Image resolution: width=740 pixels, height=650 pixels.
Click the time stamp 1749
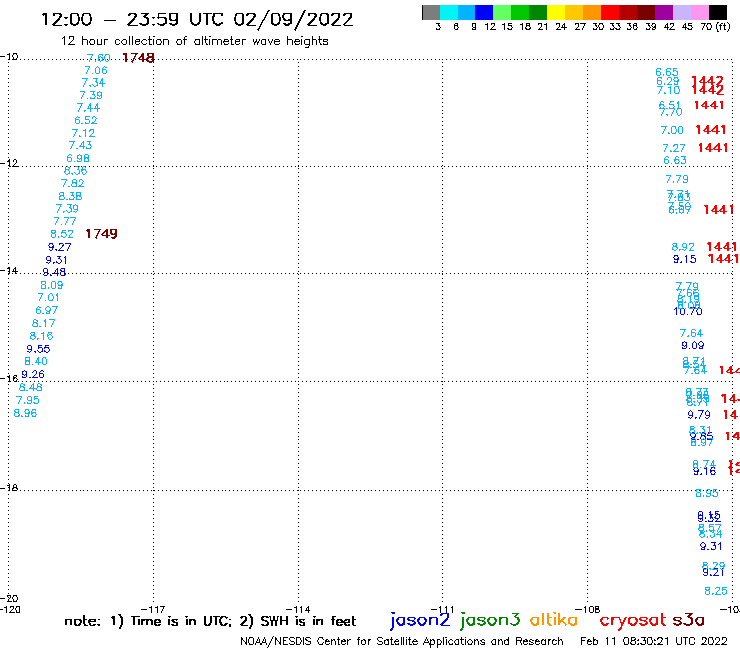(x=101, y=234)
